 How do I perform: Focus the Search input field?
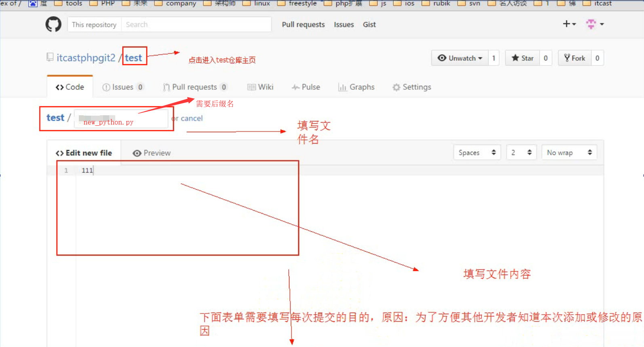pos(196,25)
